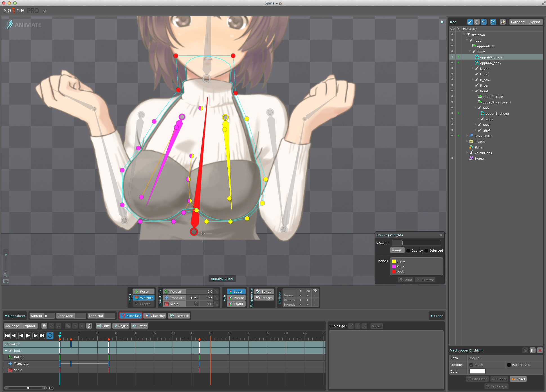Toggle Bones compensation

tap(264, 292)
